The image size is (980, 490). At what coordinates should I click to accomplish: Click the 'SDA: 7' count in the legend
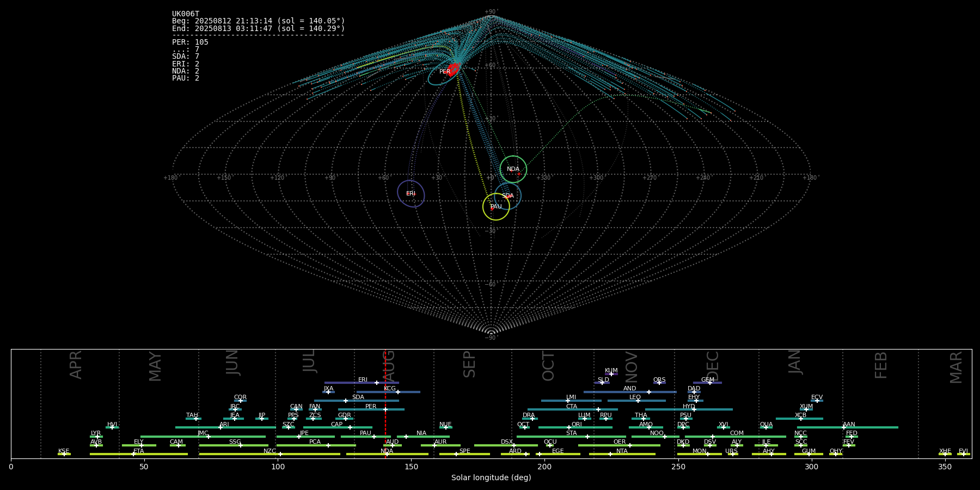(186, 57)
